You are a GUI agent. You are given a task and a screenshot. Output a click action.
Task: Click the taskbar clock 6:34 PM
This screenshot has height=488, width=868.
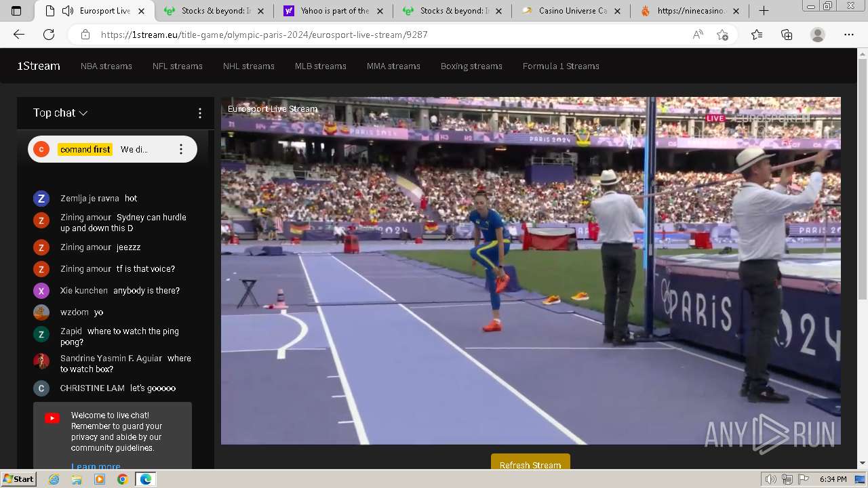coord(833,479)
